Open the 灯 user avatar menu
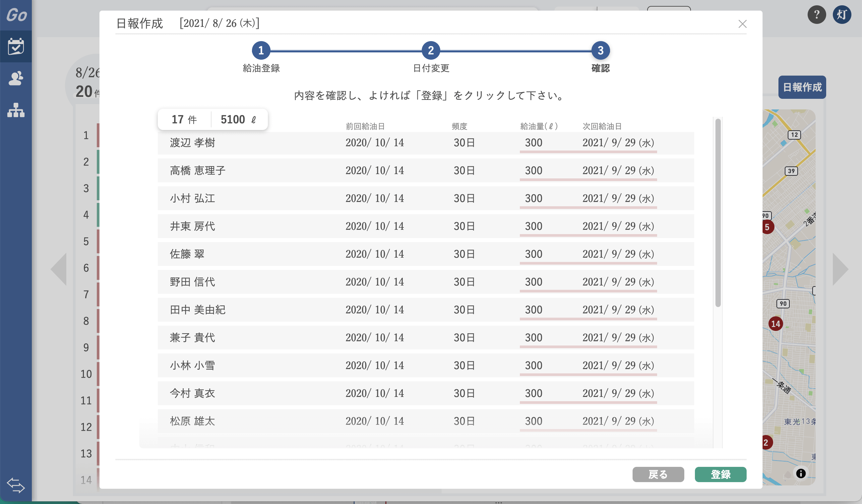This screenshot has width=862, height=504. (842, 15)
